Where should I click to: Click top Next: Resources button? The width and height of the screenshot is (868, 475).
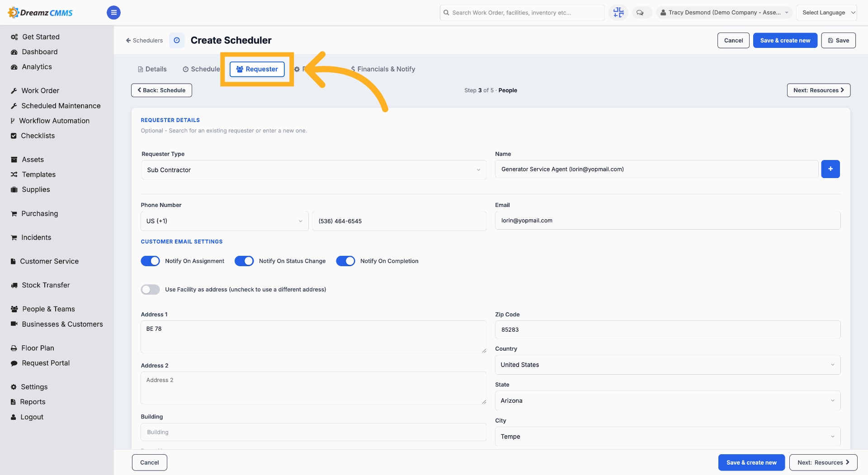[x=818, y=90]
